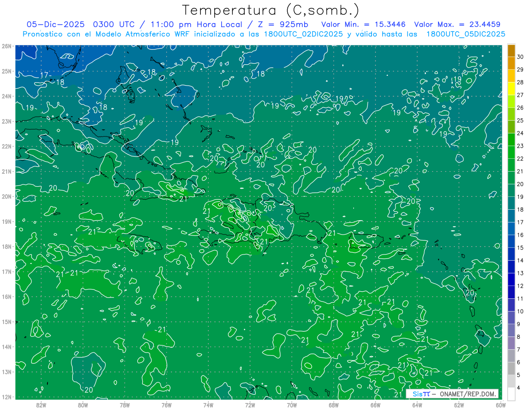The height and width of the screenshot is (411, 532).
Task: Click the '24N' latitude label
Action: point(7,96)
